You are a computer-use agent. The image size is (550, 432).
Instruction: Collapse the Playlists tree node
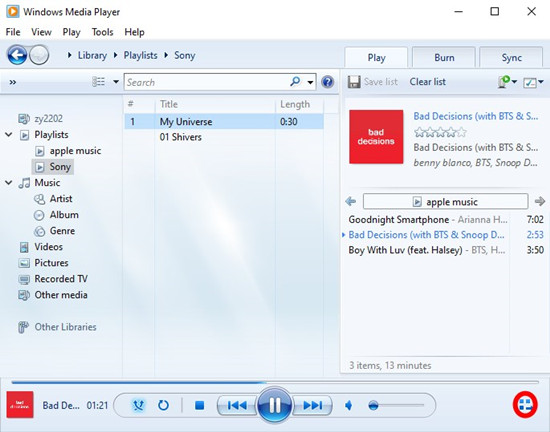9,135
